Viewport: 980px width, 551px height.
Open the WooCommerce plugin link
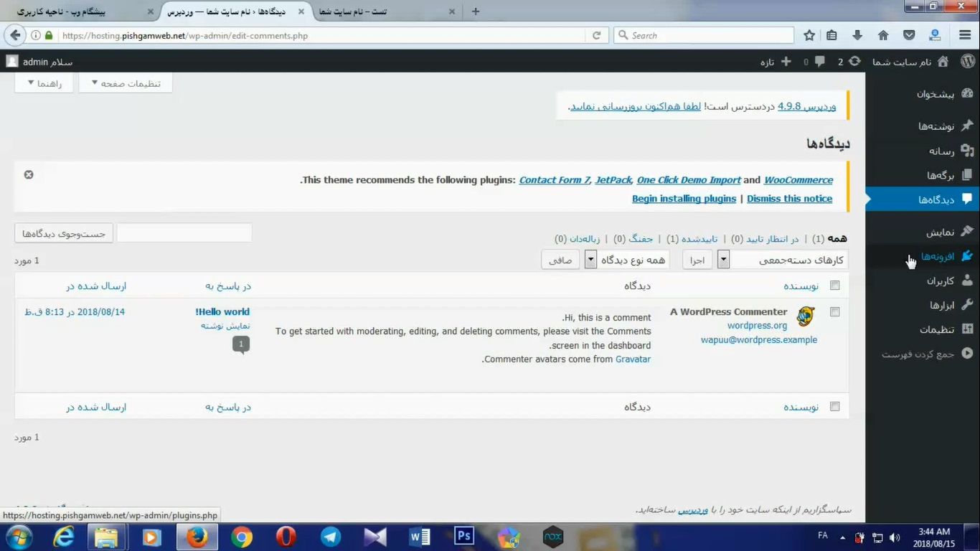(798, 180)
